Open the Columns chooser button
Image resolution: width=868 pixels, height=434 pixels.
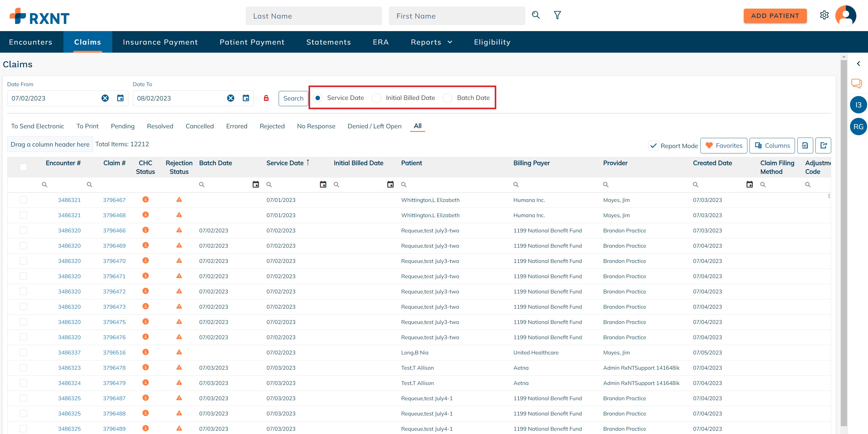772,145
